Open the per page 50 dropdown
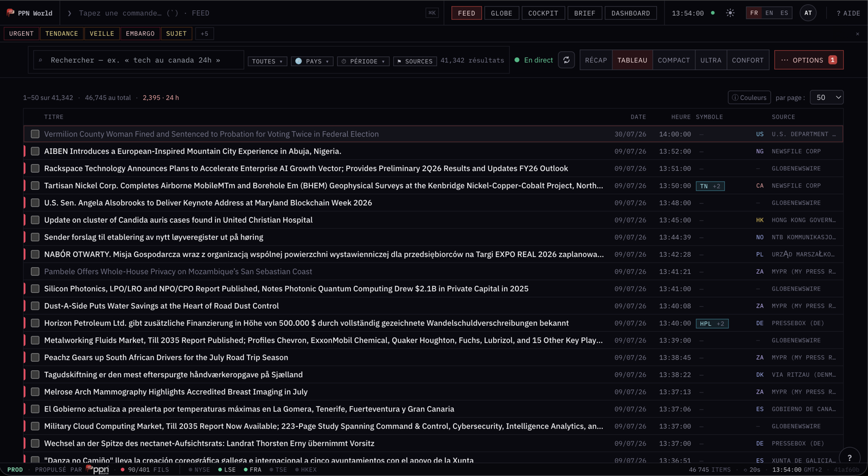Image resolution: width=868 pixels, height=476 pixels. (x=827, y=98)
